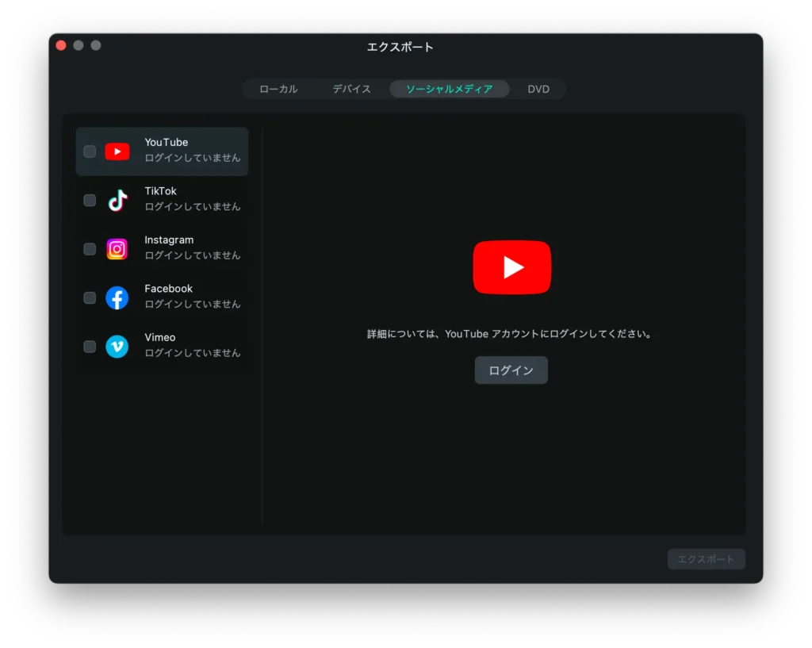The height and width of the screenshot is (648, 812).
Task: Click the Vimeo icon in the sidebar
Action: pyautogui.click(x=117, y=347)
